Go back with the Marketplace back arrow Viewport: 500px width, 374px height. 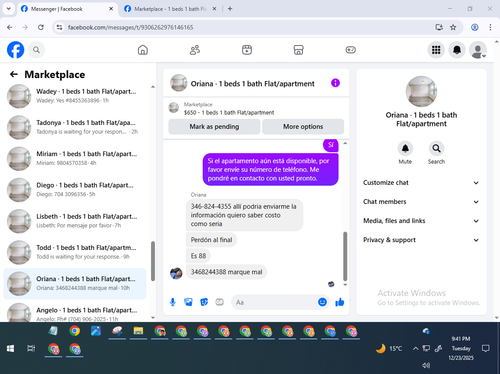point(14,74)
